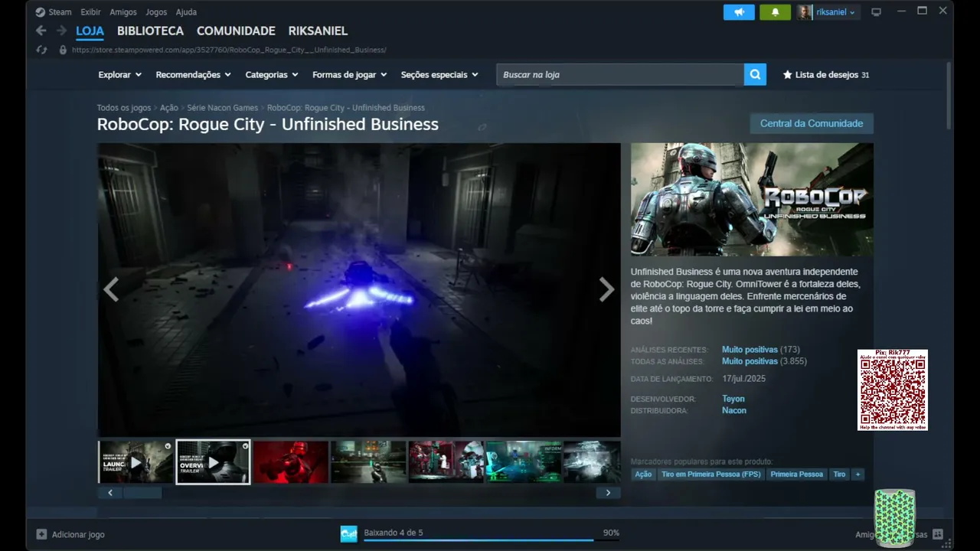
Task: Select the store page URL text
Action: pyautogui.click(x=229, y=50)
